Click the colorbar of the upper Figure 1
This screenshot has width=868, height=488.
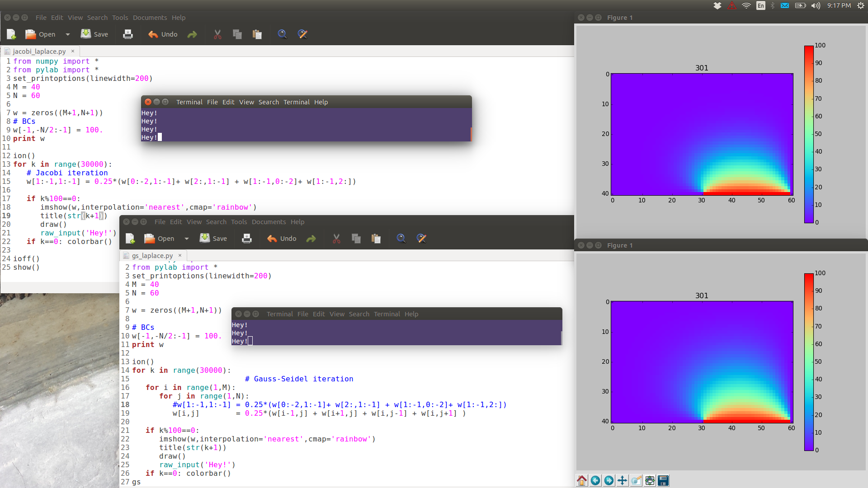point(809,134)
